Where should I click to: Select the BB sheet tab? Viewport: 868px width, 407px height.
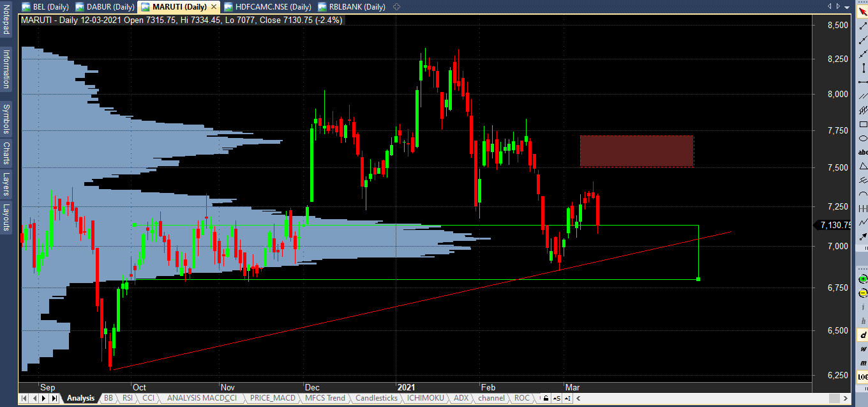pyautogui.click(x=108, y=398)
